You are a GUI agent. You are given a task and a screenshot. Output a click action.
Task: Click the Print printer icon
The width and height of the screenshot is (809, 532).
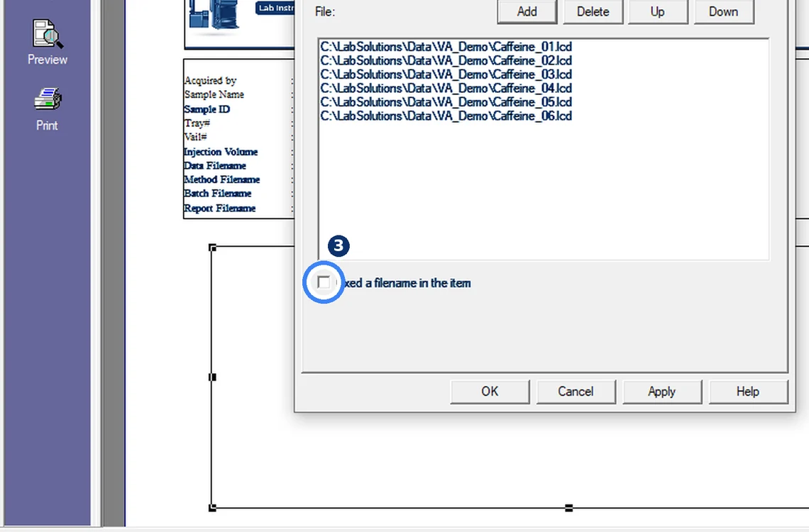pyautogui.click(x=48, y=99)
